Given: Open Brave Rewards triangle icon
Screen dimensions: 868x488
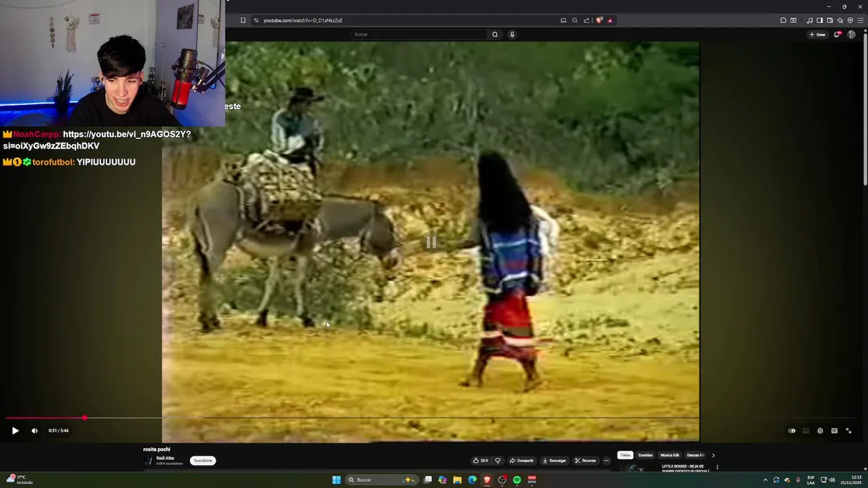Looking at the screenshot, I should point(610,20).
